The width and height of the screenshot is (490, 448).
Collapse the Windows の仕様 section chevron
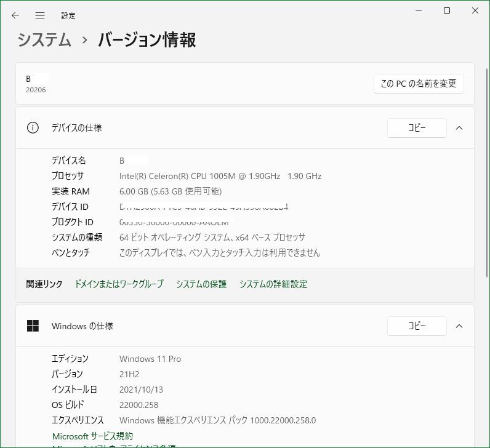click(459, 326)
